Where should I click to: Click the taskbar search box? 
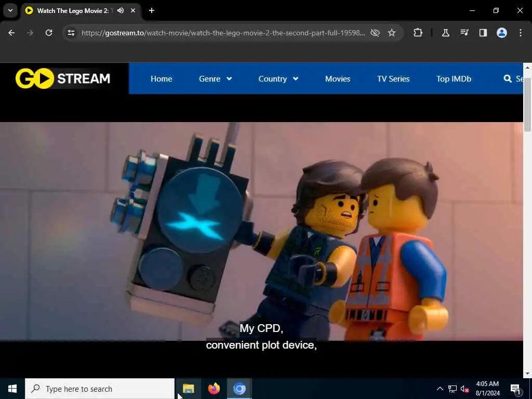click(x=100, y=389)
